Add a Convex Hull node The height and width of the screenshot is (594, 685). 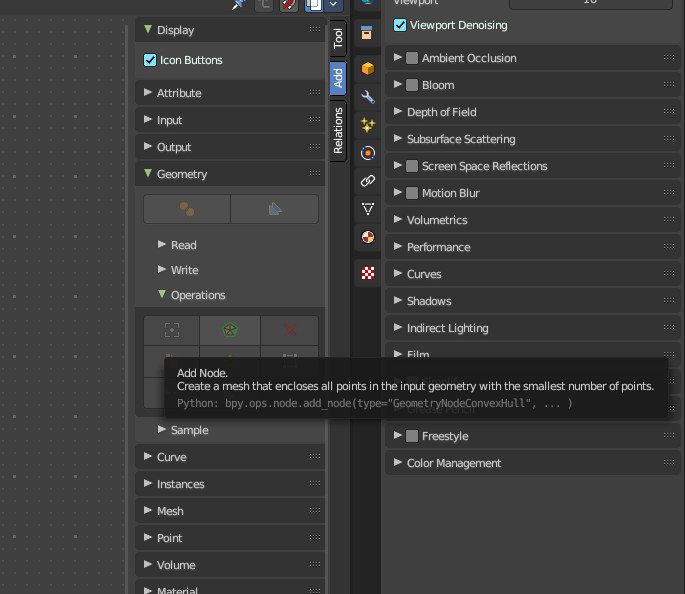click(x=230, y=330)
